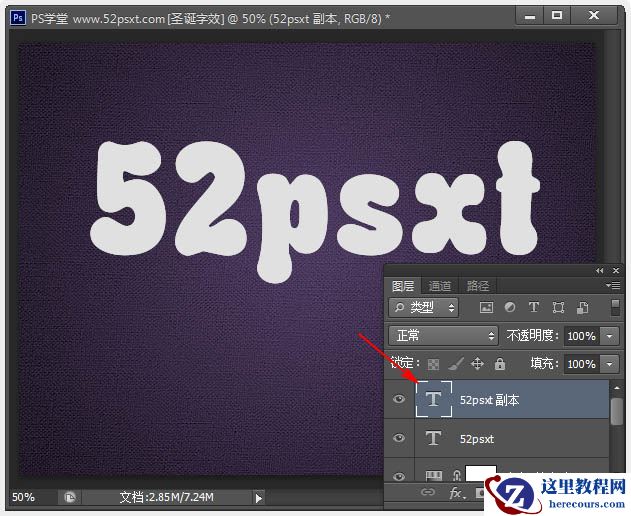
Task: Click the 50% zoom level field
Action: pyautogui.click(x=24, y=497)
